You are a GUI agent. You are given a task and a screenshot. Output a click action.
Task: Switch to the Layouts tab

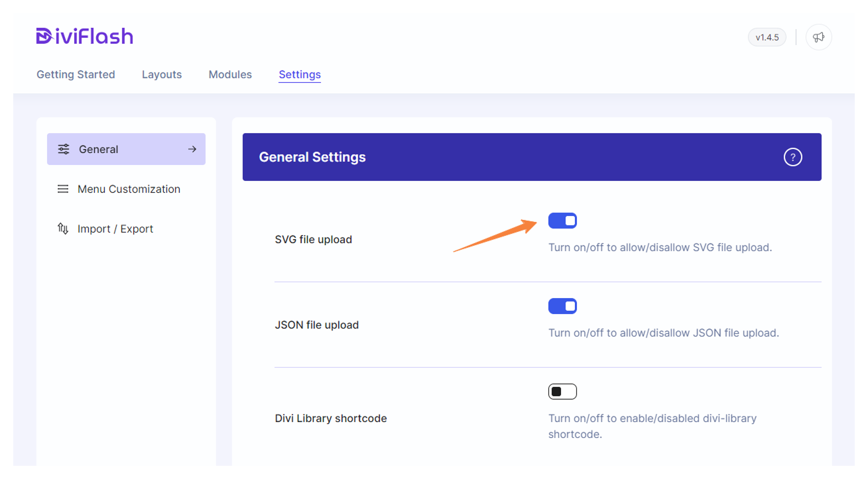coord(162,74)
